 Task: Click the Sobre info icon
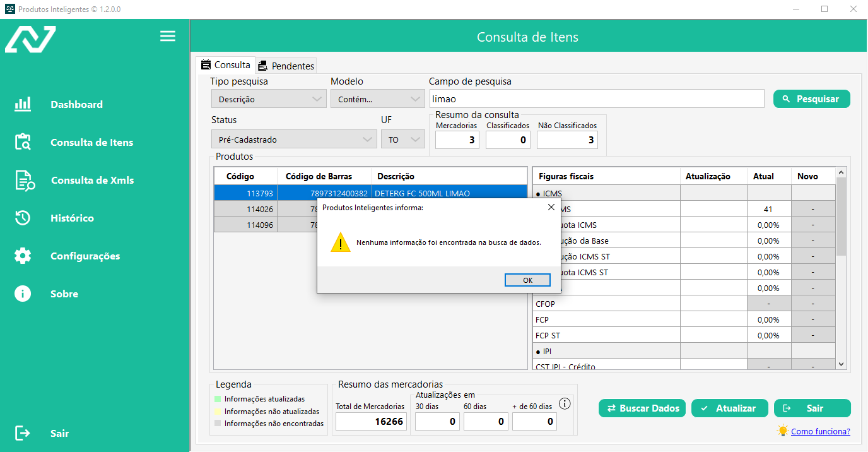(x=23, y=294)
